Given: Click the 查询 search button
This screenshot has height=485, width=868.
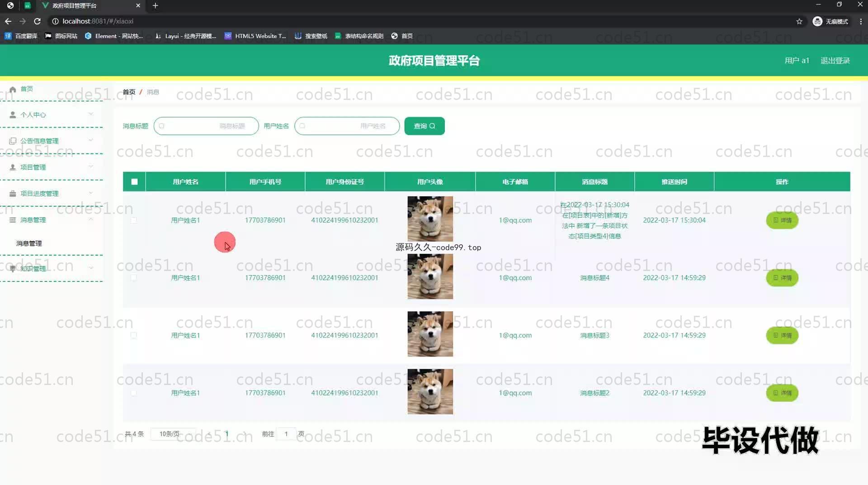Looking at the screenshot, I should [x=425, y=126].
